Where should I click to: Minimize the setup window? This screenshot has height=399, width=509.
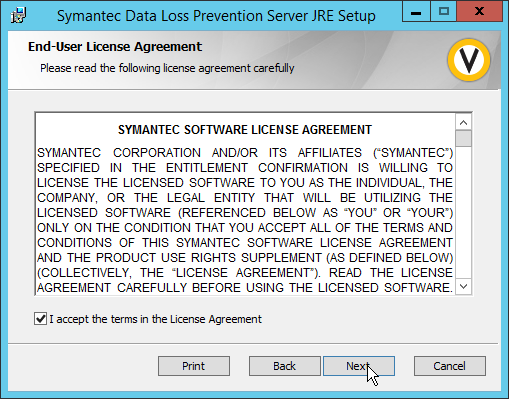pos(416,12)
